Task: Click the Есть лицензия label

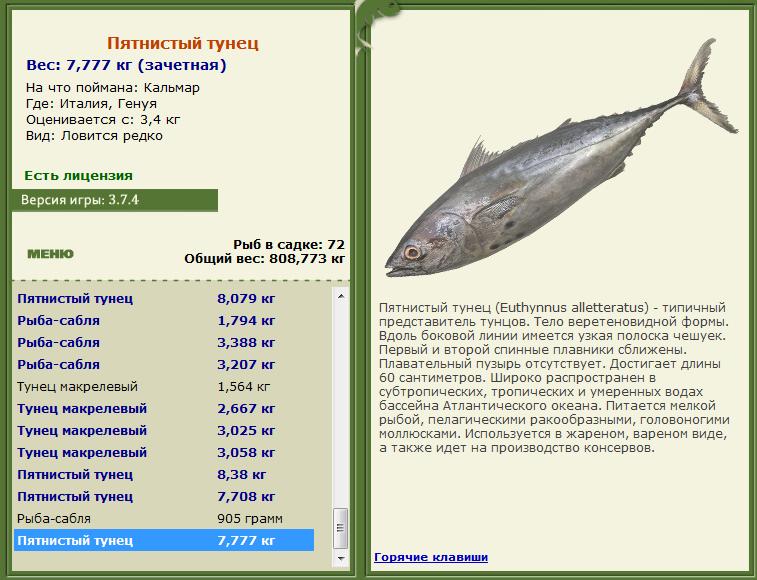Action: click(79, 175)
